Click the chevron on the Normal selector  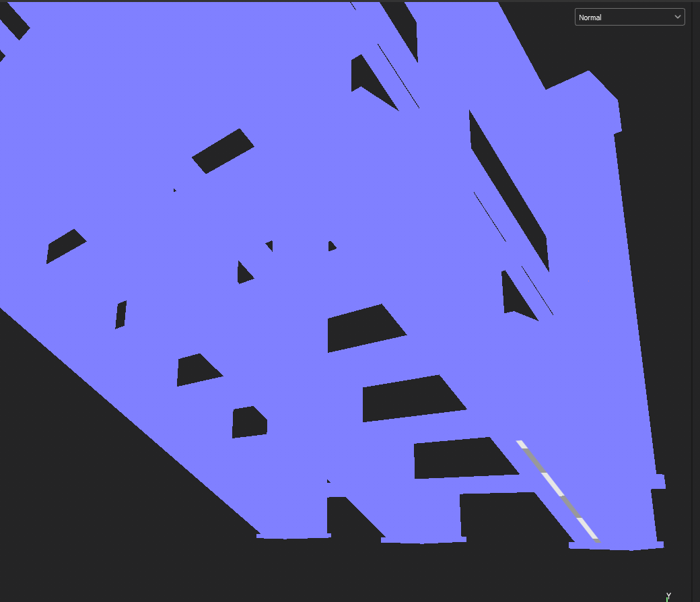(678, 17)
